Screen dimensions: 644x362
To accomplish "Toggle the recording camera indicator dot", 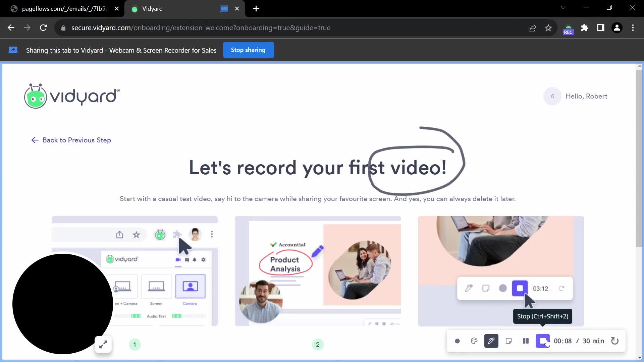I will 458,341.
